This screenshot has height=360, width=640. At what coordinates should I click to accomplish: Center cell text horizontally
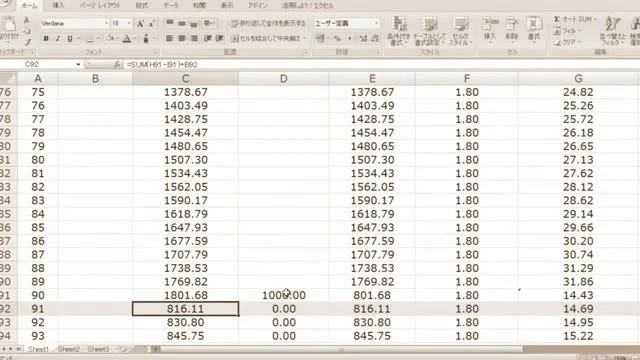click(182, 38)
